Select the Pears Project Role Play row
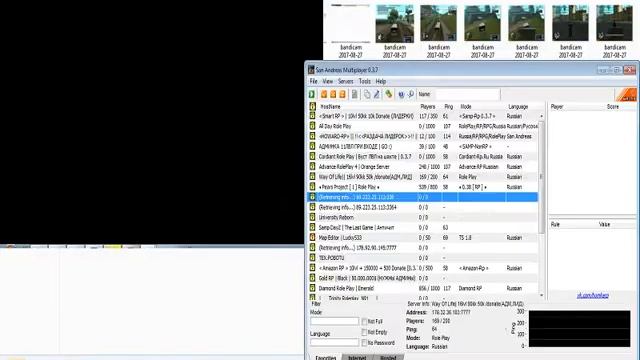Screen dimensions: 640x360 (x=422, y=187)
